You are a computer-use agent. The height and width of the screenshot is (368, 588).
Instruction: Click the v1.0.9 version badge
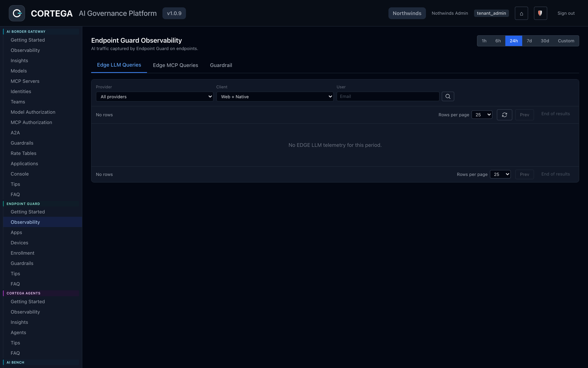(174, 13)
